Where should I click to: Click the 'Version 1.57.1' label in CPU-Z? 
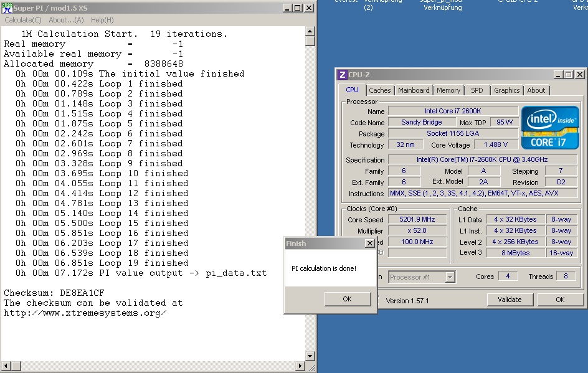407,301
